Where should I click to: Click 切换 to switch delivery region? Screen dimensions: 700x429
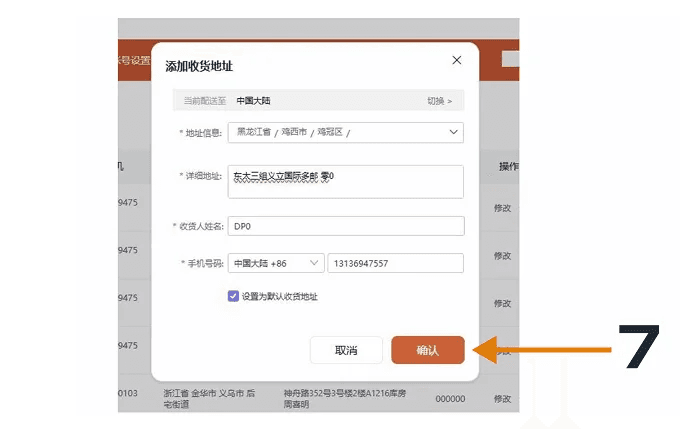coord(439,101)
